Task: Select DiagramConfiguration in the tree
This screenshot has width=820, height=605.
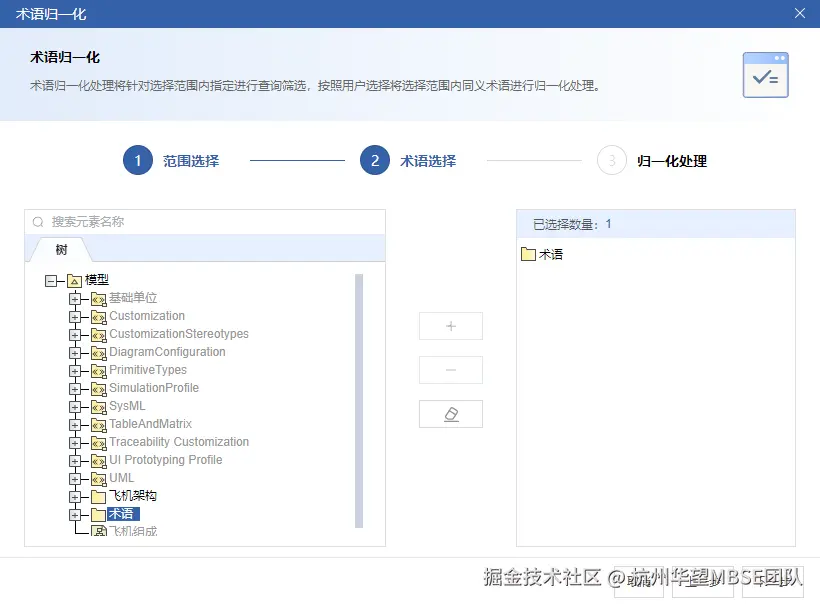Action: (167, 352)
